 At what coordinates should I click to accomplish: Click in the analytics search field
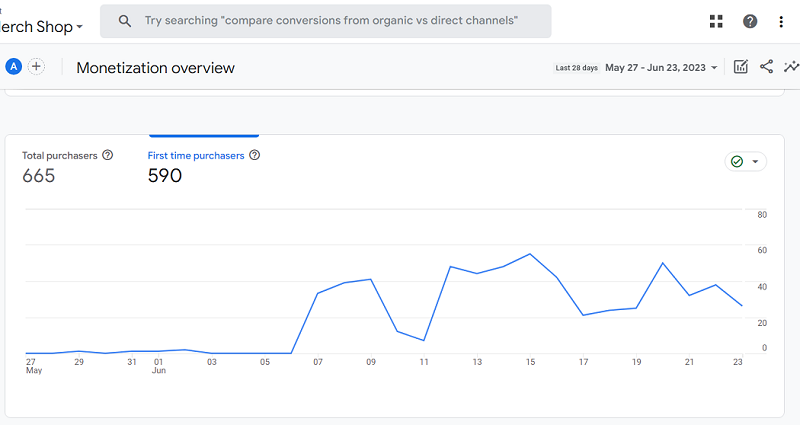pyautogui.click(x=330, y=21)
